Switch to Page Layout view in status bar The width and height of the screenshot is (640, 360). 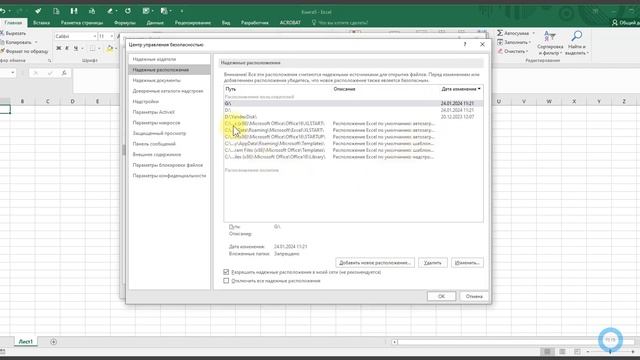(562, 351)
